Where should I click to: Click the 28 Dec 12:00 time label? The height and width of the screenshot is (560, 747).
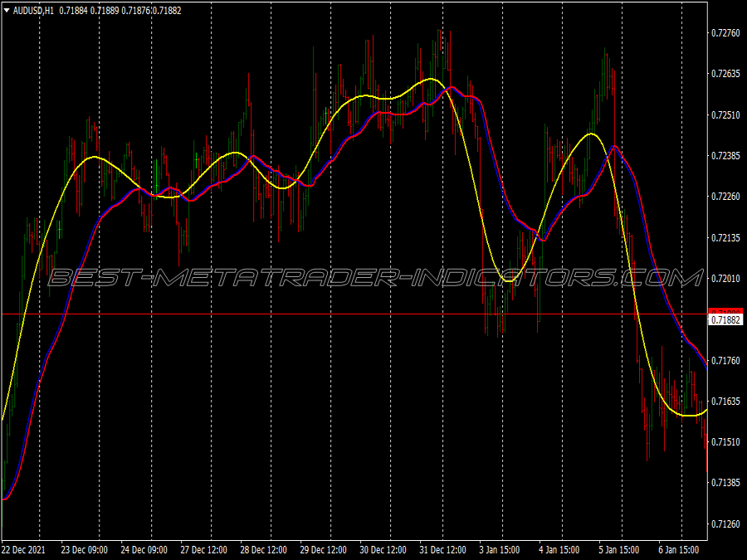point(263,550)
